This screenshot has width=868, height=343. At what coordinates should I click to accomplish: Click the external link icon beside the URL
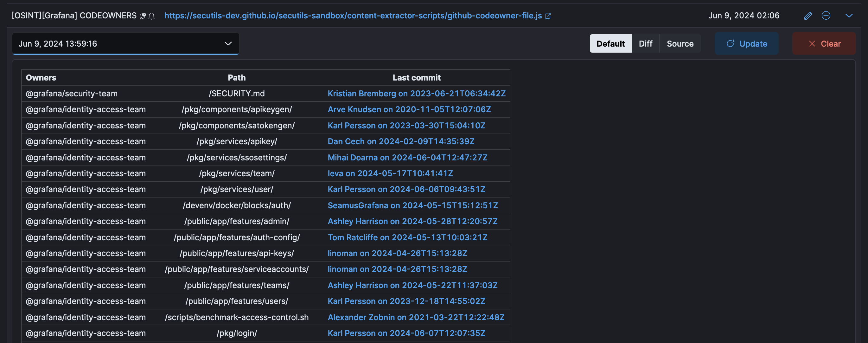pyautogui.click(x=549, y=16)
